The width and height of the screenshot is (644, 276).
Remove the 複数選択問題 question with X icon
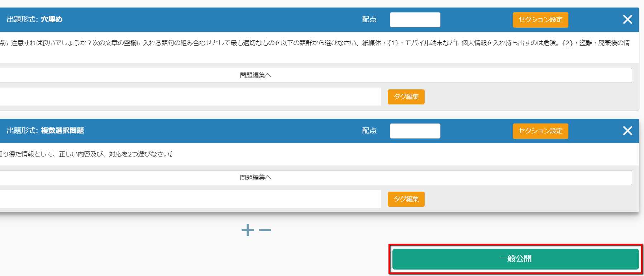click(627, 131)
